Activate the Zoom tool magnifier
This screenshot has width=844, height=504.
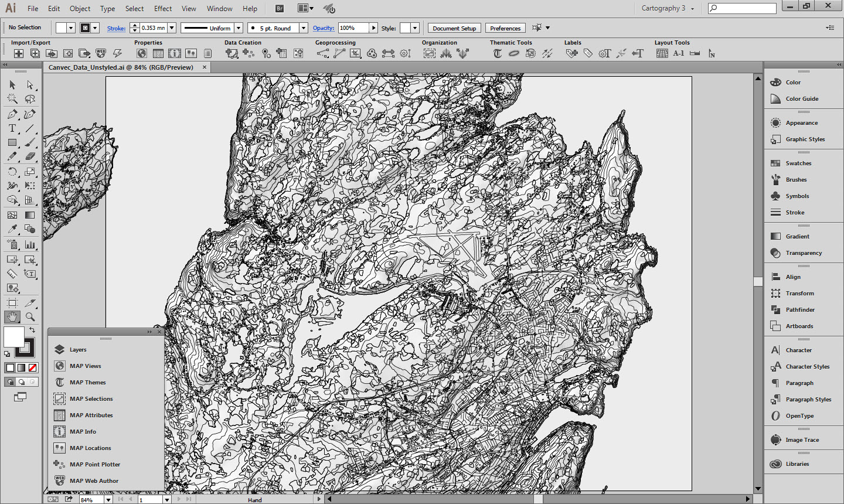tap(30, 317)
